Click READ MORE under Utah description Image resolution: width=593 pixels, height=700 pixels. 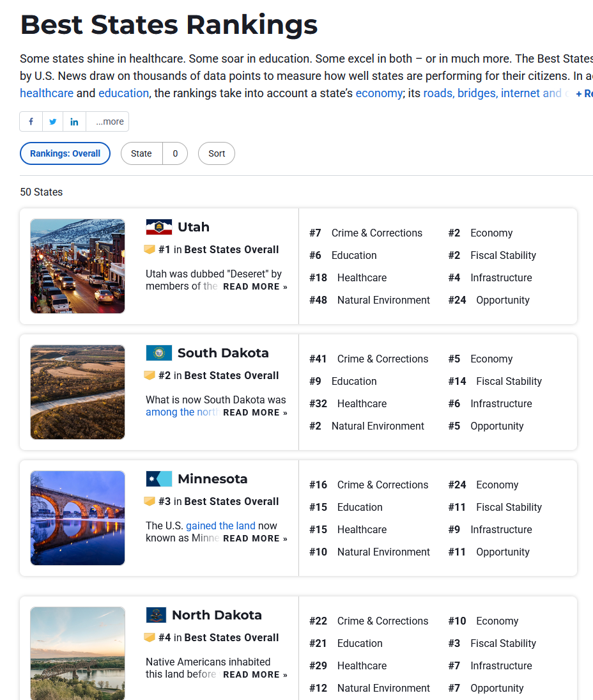pyautogui.click(x=255, y=286)
